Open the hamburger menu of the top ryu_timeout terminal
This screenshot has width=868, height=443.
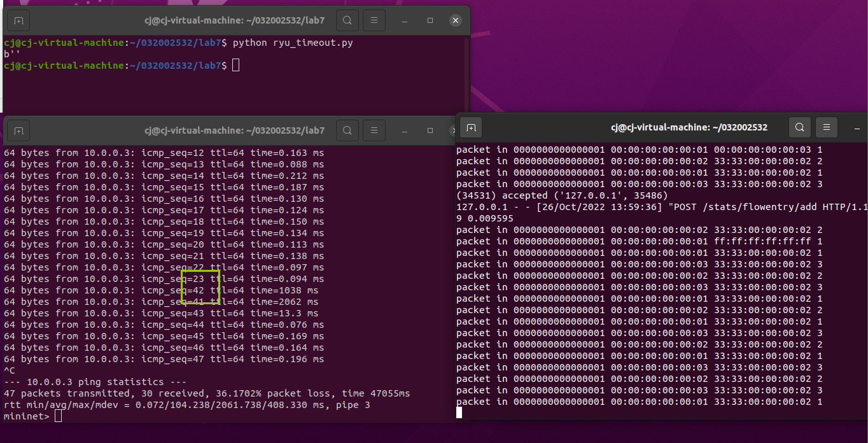[375, 20]
